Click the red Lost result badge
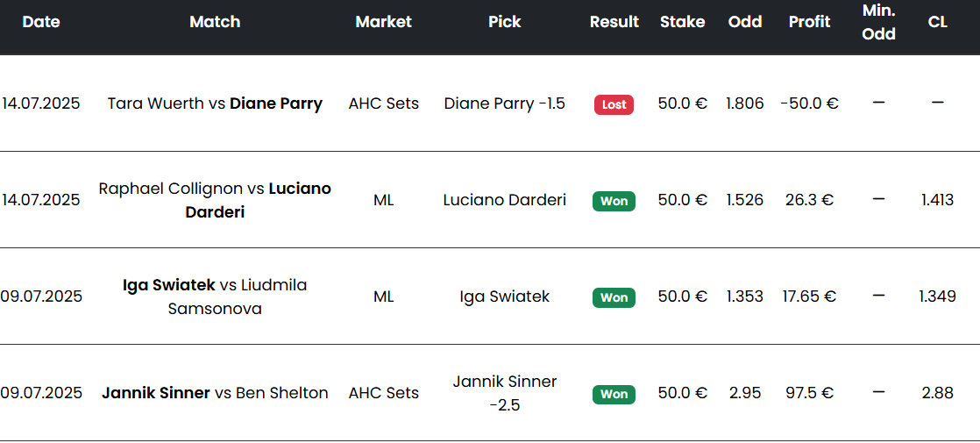This screenshot has height=443, width=980. coord(614,104)
